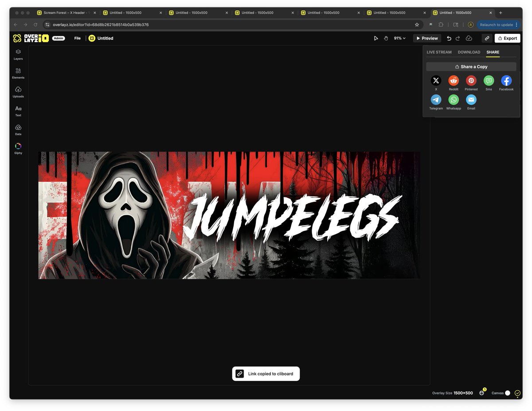Click the Overlayz.io logo

click(x=31, y=38)
